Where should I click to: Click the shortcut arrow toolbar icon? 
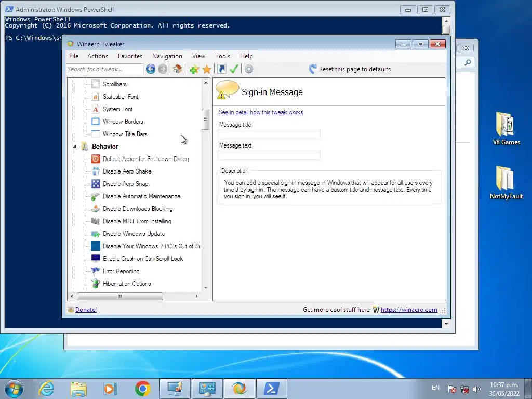[x=221, y=69]
